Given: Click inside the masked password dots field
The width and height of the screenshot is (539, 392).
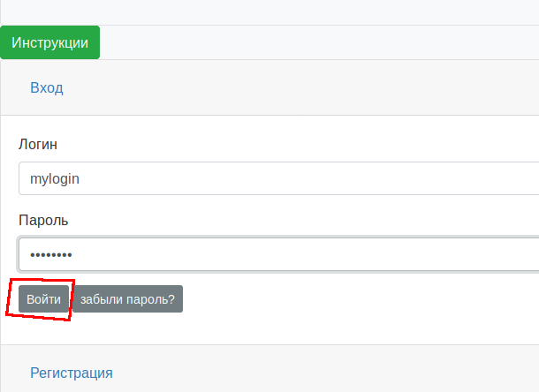Looking at the screenshot, I should 279,254.
